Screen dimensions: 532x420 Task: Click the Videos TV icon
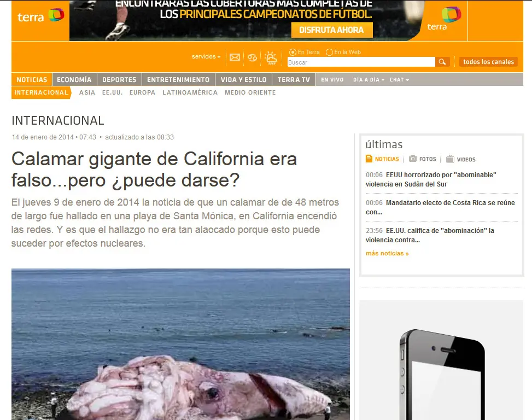[x=450, y=159]
